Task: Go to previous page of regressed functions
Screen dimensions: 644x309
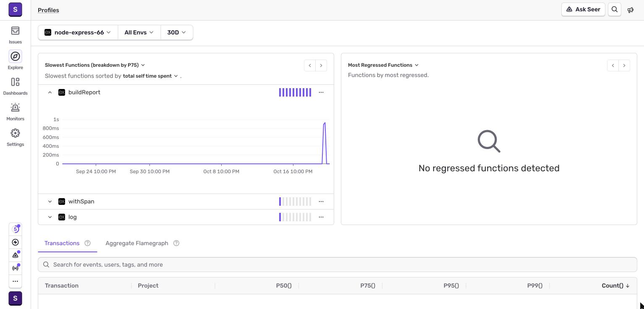Action: 613,65
